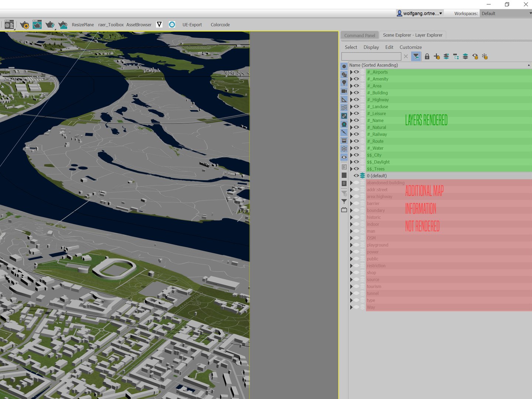Click the make selected layers active icon

point(465,57)
